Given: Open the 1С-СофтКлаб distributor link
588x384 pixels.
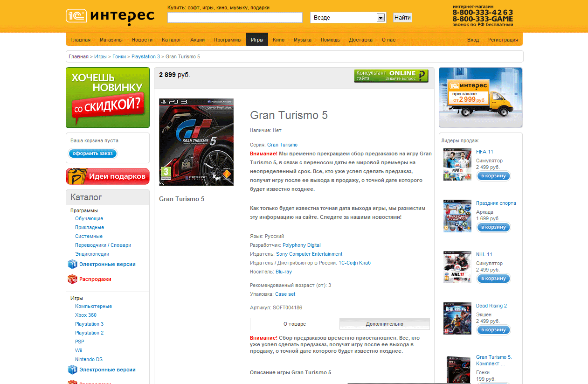Looking at the screenshot, I should 355,263.
